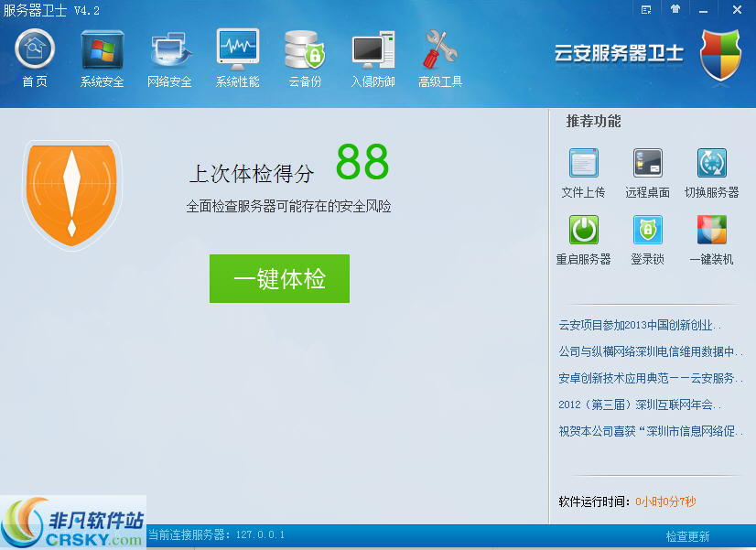The width and height of the screenshot is (756, 550).
Task: Click the status text 当前连接服务器: 127.0.0.1
Action: [216, 534]
